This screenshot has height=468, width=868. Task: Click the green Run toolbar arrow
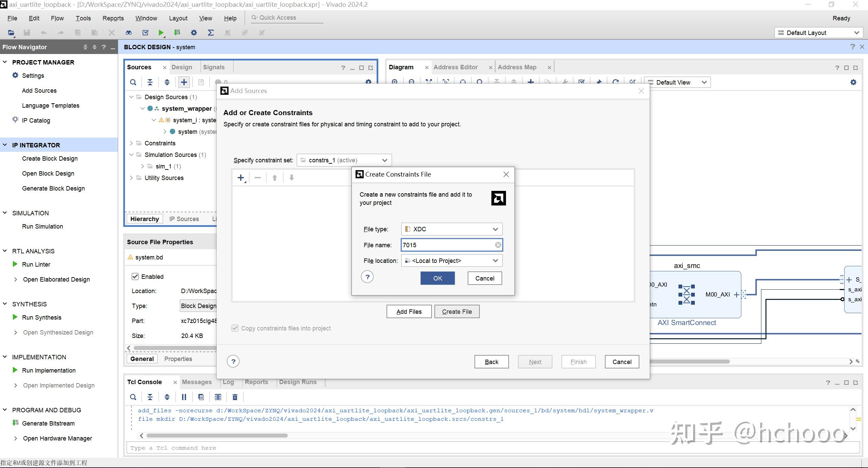click(x=161, y=33)
